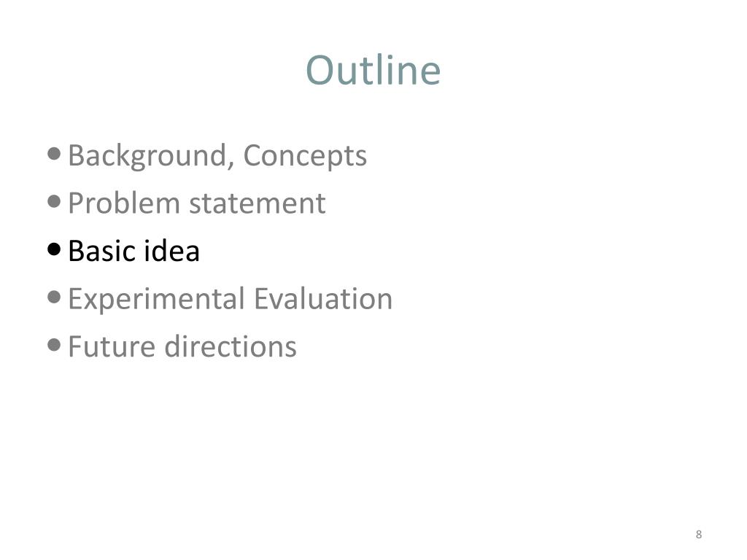Click the word Background in first bullet
747x560 pixels.
coord(147,156)
